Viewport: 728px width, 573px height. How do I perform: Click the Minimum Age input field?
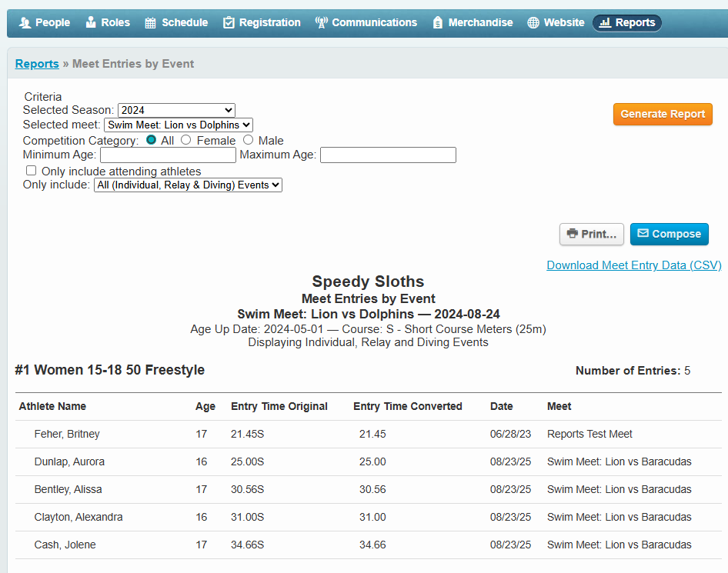168,155
